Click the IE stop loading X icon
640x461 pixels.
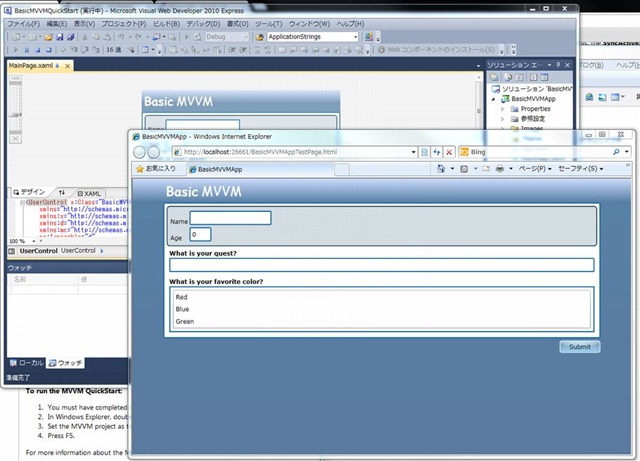pos(449,152)
